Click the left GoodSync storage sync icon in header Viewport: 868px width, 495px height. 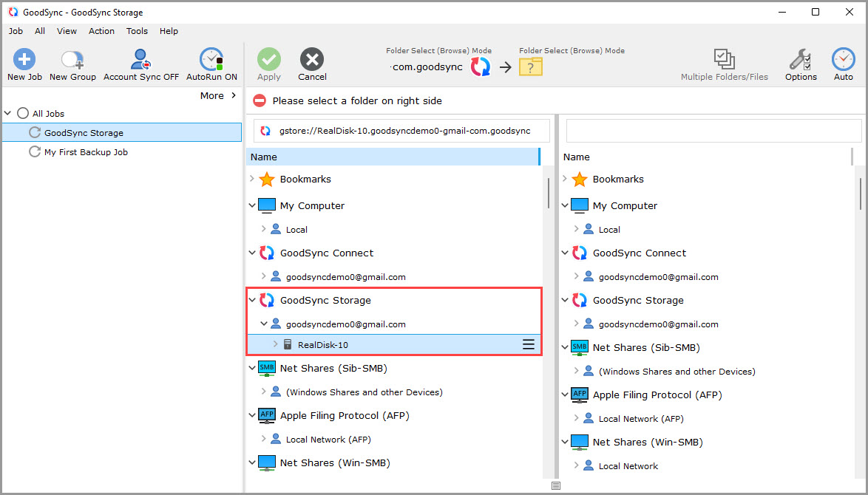pyautogui.click(x=480, y=67)
